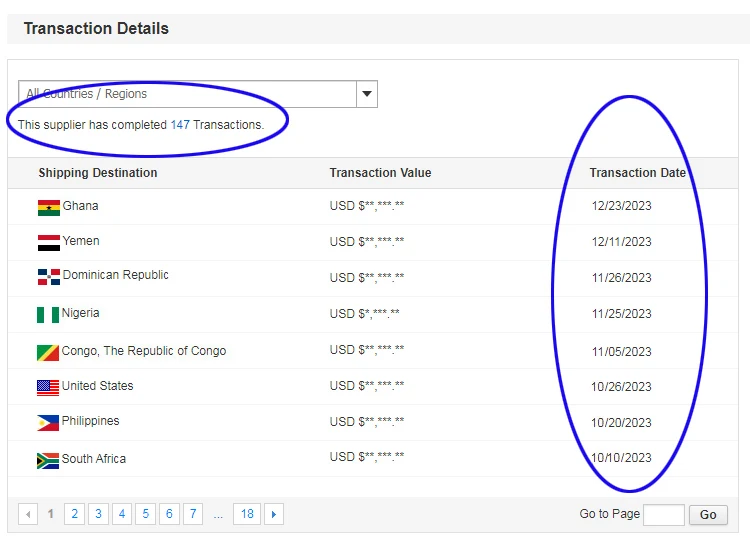Select Congo, The Republic of Congo text

[143, 351]
